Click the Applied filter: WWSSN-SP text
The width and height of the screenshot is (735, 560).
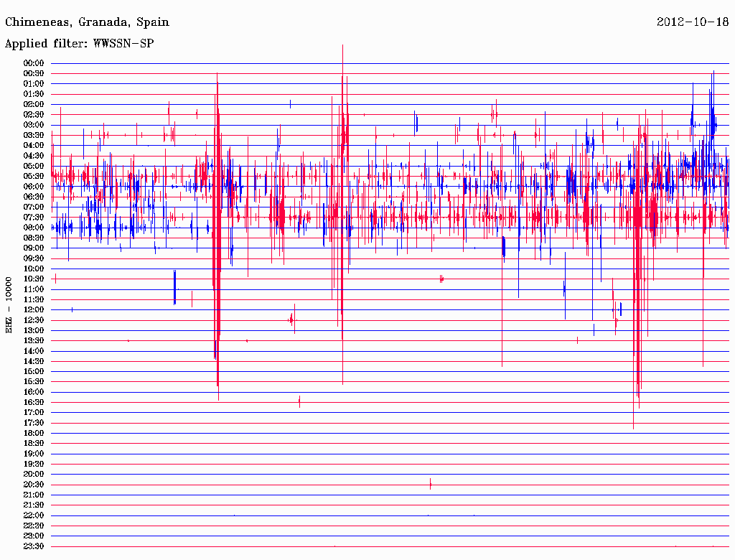click(x=79, y=44)
